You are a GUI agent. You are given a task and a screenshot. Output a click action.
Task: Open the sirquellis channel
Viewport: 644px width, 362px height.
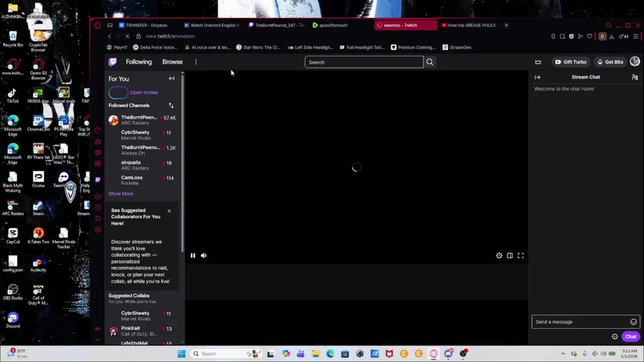click(x=142, y=165)
